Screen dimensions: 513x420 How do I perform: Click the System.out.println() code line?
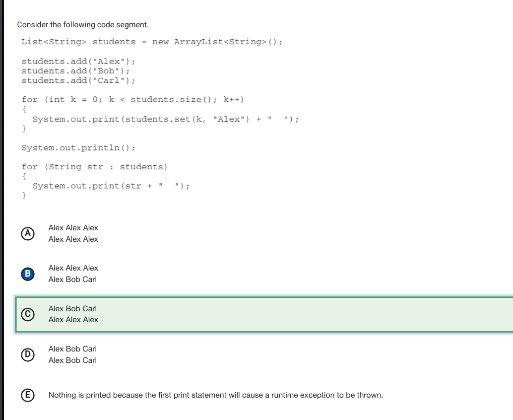pyautogui.click(x=78, y=148)
